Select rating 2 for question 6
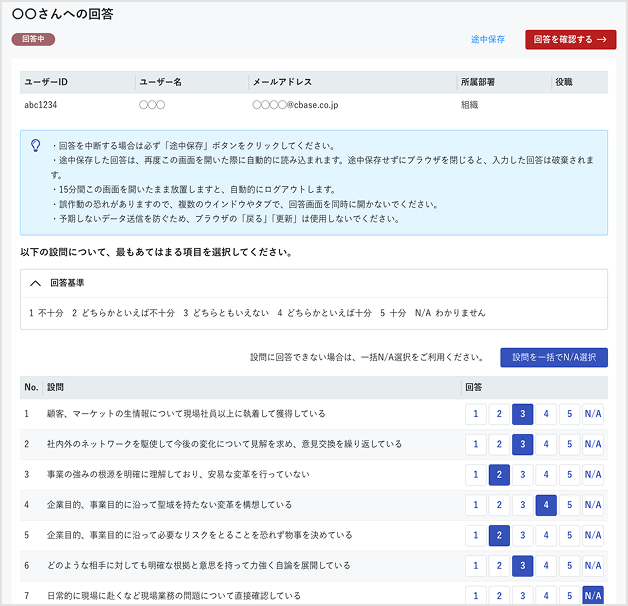The width and height of the screenshot is (628, 606). pyautogui.click(x=499, y=566)
